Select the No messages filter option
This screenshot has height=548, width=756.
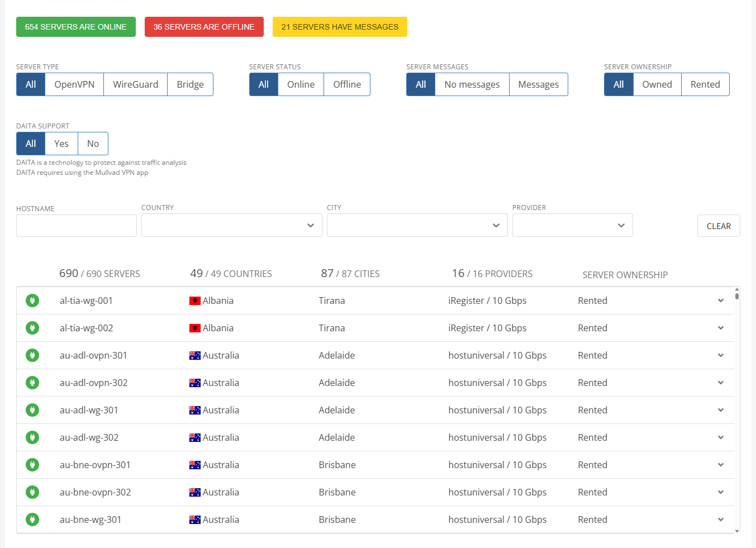[x=472, y=84]
